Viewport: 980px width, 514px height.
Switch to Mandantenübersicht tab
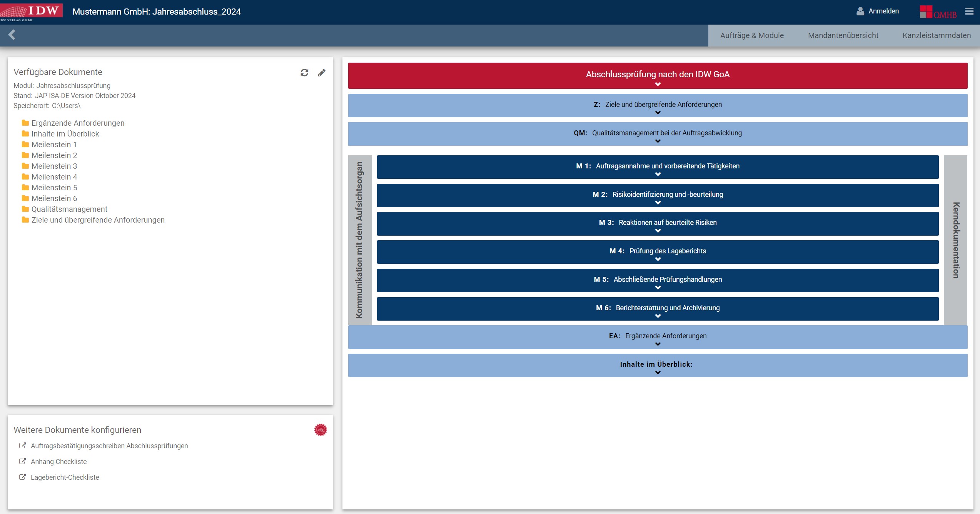coord(843,35)
